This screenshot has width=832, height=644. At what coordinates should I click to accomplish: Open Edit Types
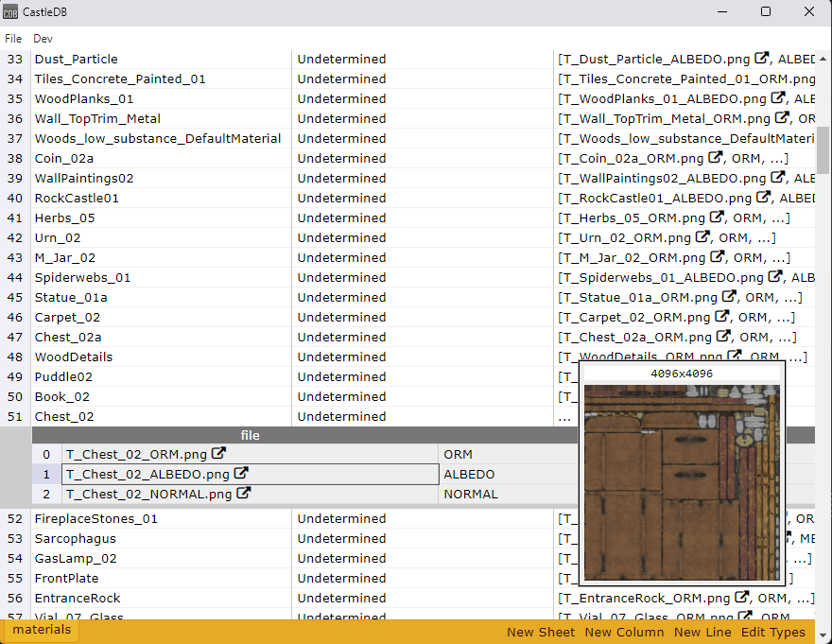click(773, 633)
